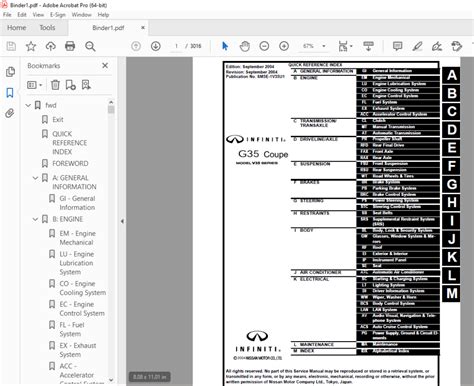Click the Zoom in plus icon

[x=284, y=46]
